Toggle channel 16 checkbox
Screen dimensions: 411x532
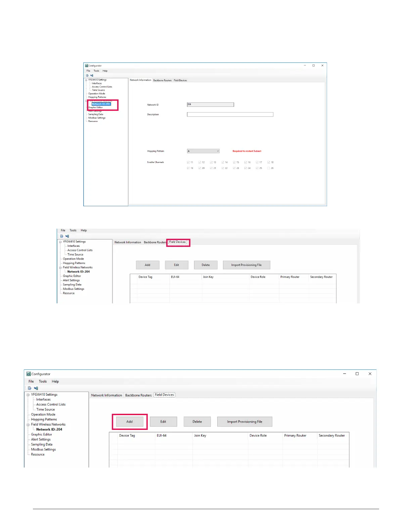246,162
